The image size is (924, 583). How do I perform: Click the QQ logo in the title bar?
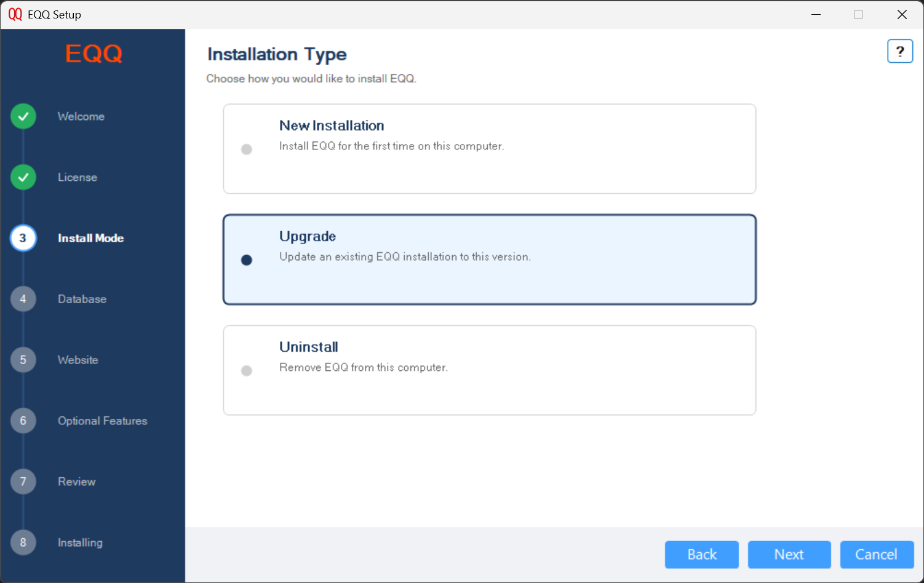tap(15, 14)
